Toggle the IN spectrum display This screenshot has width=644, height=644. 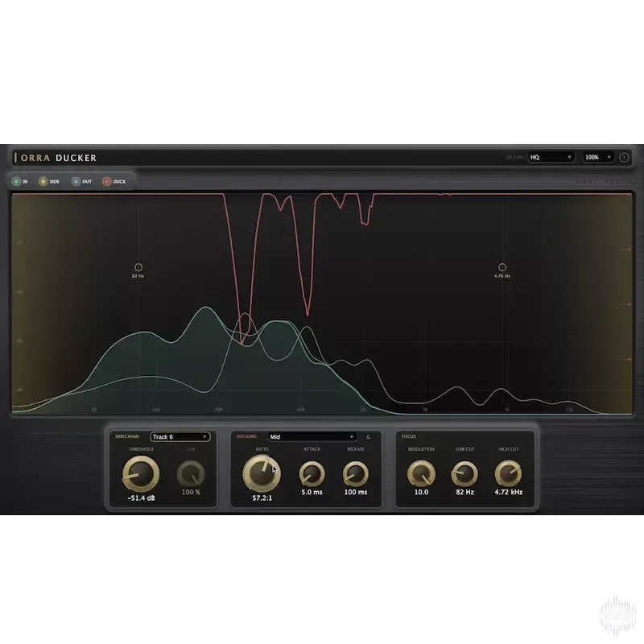16,181
